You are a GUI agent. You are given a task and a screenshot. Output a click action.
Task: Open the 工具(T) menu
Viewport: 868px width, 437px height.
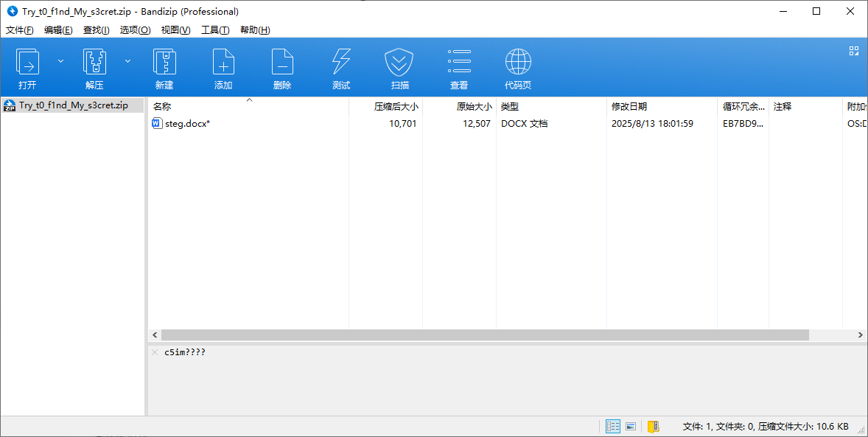pyautogui.click(x=215, y=30)
